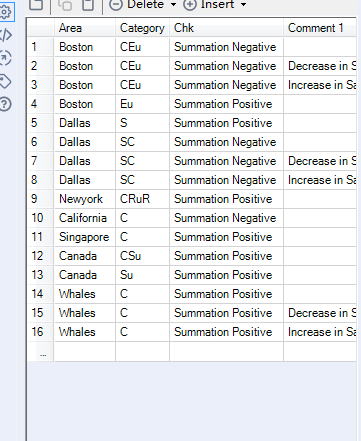Click the Delete button
361x441 pixels.
tap(137, 5)
